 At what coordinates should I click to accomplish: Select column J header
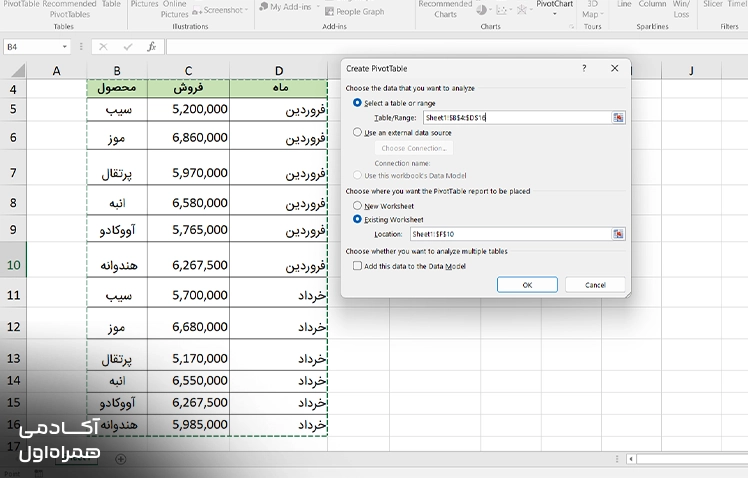691,71
